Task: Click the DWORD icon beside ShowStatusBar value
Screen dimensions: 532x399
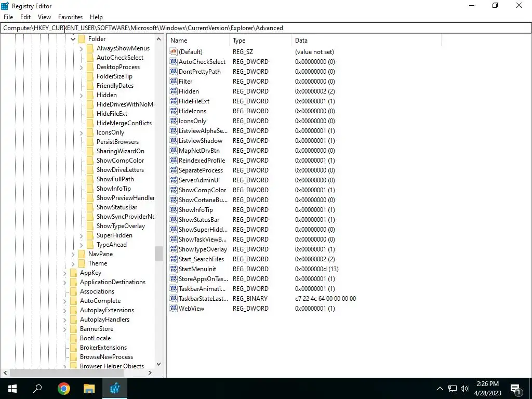Action: coord(174,219)
